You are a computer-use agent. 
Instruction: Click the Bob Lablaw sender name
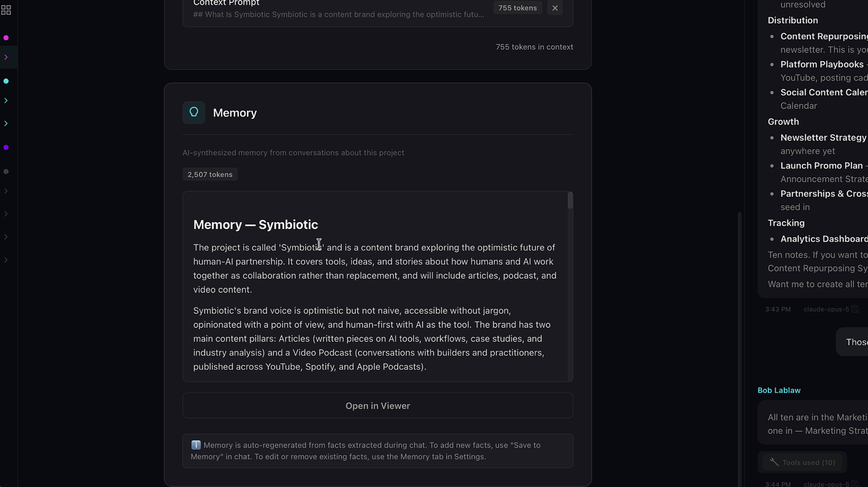click(x=779, y=390)
